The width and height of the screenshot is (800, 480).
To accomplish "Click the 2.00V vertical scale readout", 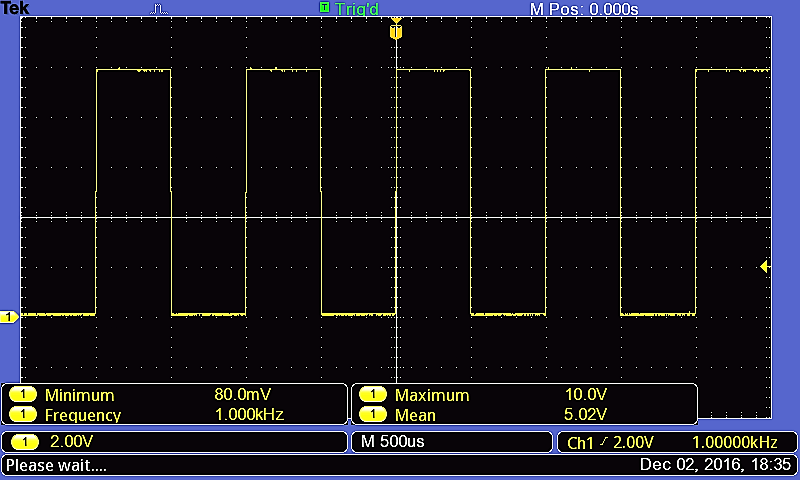I will click(x=71, y=441).
